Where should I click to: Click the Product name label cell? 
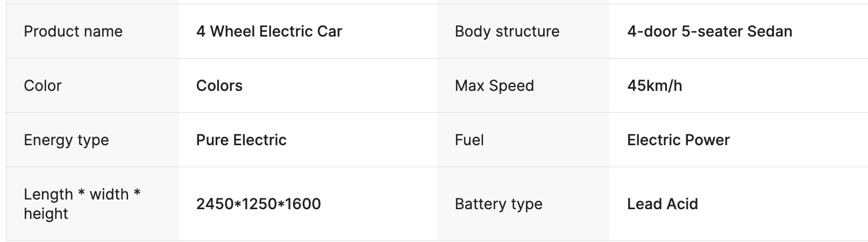pos(73,32)
